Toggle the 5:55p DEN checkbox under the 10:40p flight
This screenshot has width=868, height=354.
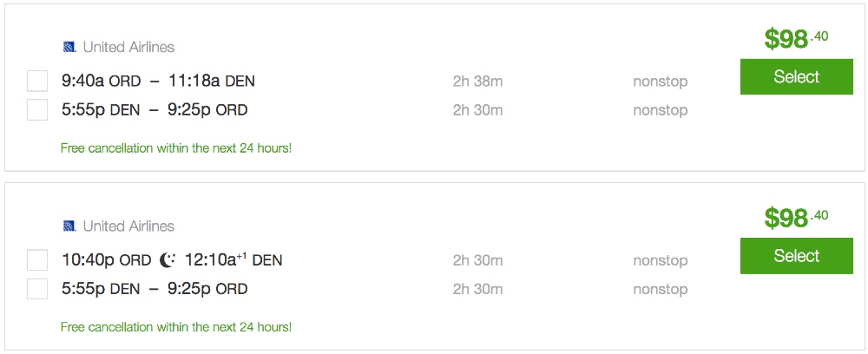pyautogui.click(x=37, y=289)
